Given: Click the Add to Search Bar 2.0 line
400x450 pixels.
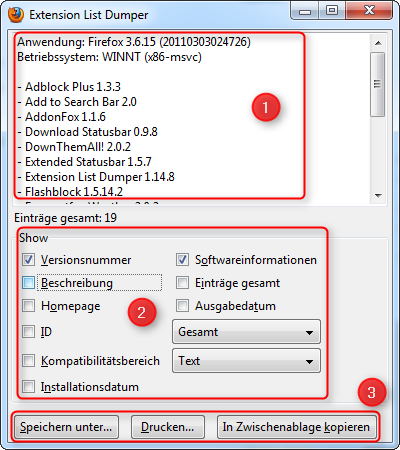Looking at the screenshot, I should (77, 102).
